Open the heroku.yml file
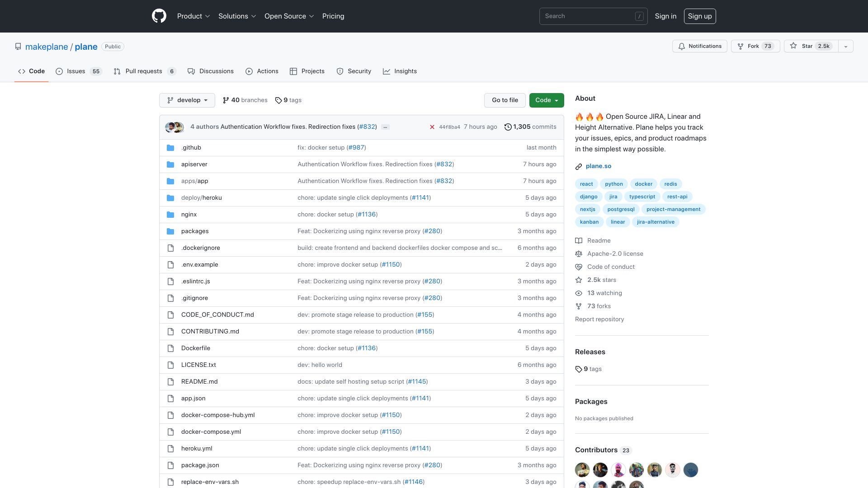This screenshot has height=488, width=868. click(197, 449)
